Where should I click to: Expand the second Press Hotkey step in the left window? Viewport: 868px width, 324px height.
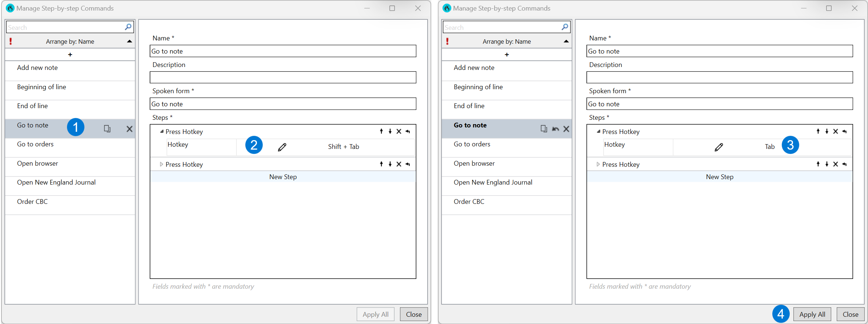pyautogui.click(x=161, y=164)
